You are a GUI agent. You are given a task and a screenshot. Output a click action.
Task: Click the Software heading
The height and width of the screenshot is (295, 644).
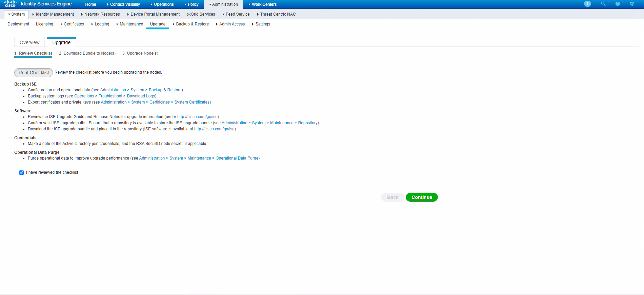click(x=23, y=111)
